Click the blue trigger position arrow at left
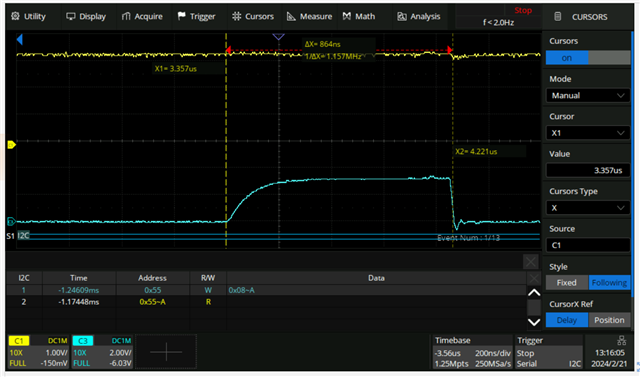640x377 pixels. coord(20,40)
